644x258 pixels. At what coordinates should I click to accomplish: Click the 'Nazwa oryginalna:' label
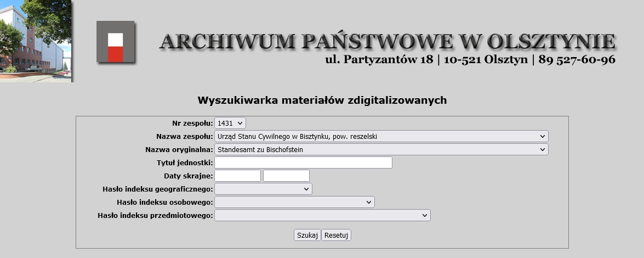(179, 149)
